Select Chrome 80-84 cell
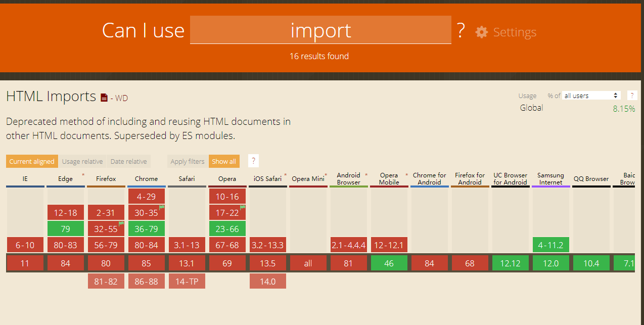Image resolution: width=644 pixels, height=325 pixels. click(147, 245)
